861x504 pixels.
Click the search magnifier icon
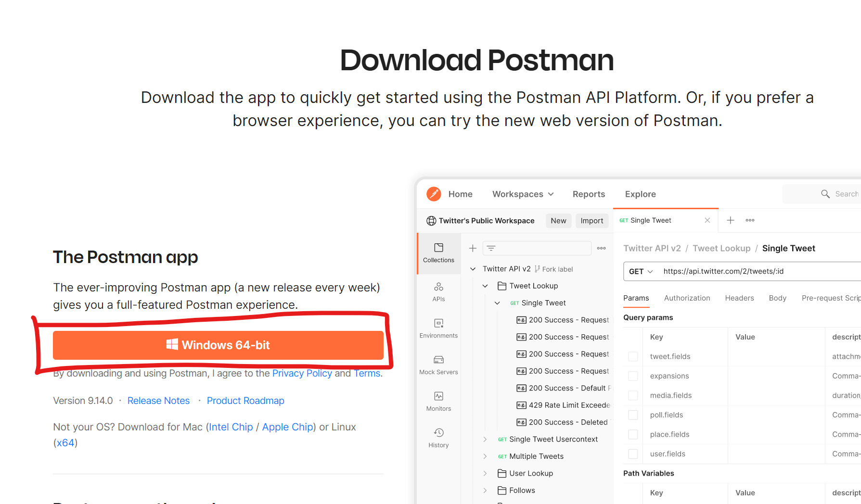825,194
